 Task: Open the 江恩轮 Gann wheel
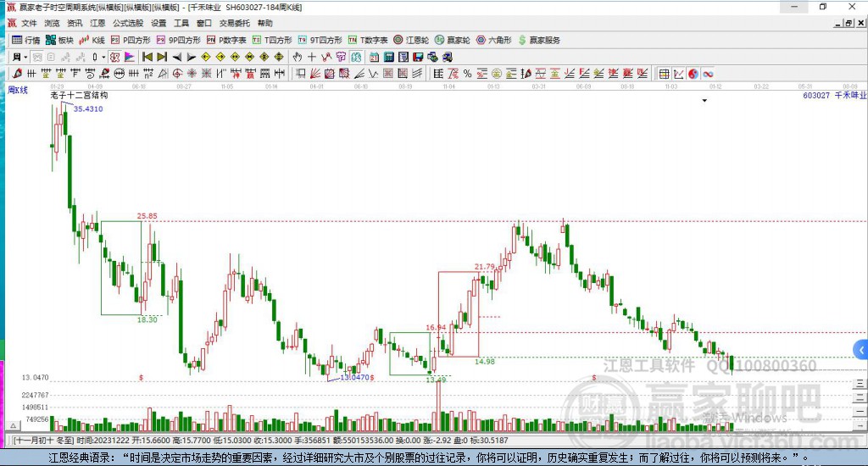(x=411, y=40)
